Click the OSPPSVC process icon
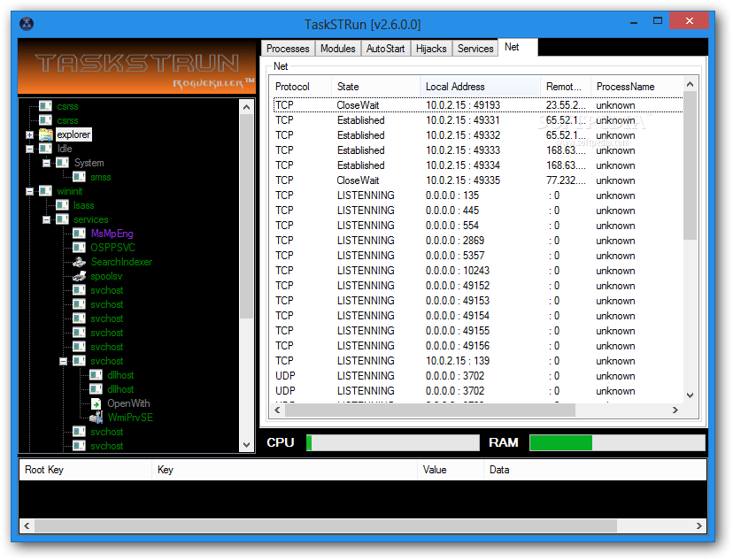 (x=79, y=248)
